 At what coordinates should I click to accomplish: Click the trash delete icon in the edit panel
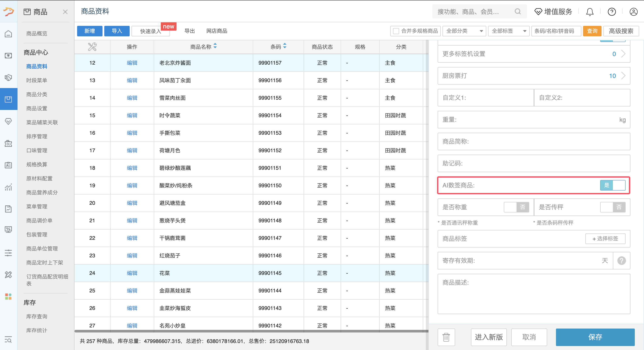click(446, 337)
